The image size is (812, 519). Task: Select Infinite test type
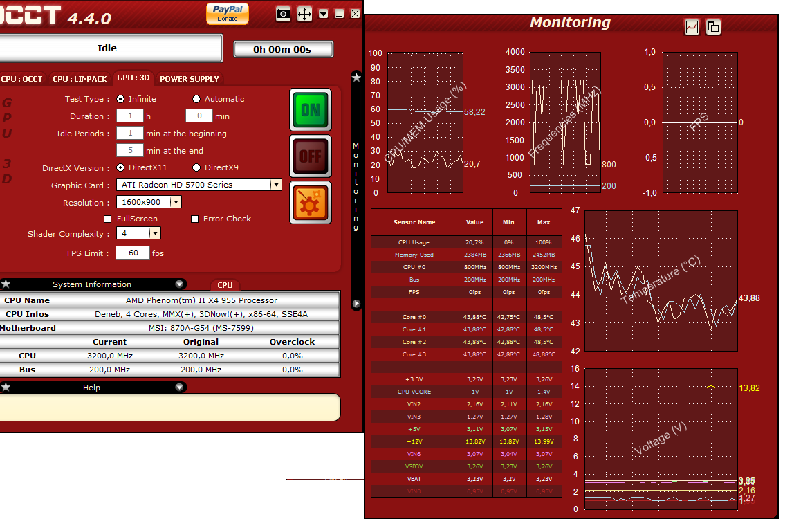[x=120, y=99]
